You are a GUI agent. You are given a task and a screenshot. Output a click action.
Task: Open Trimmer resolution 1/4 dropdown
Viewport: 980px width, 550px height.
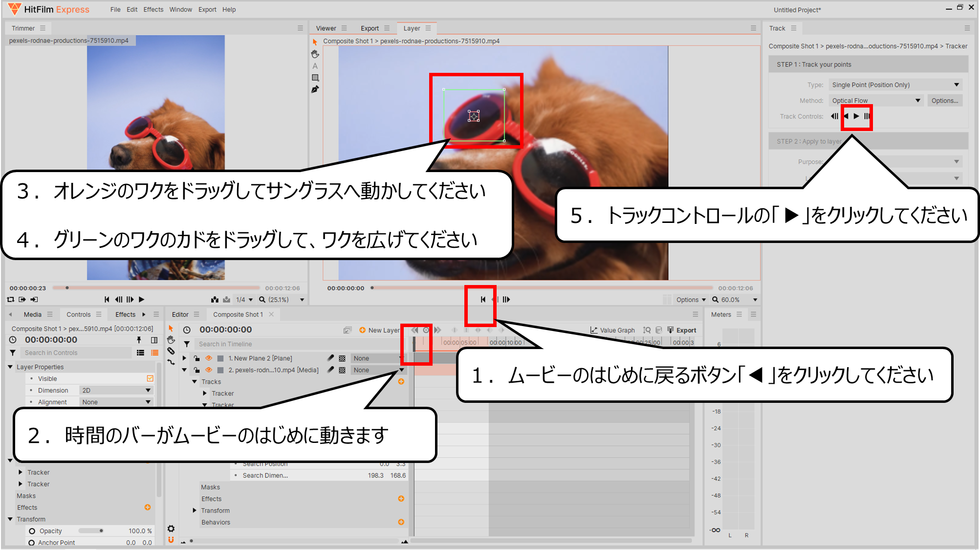click(x=244, y=300)
